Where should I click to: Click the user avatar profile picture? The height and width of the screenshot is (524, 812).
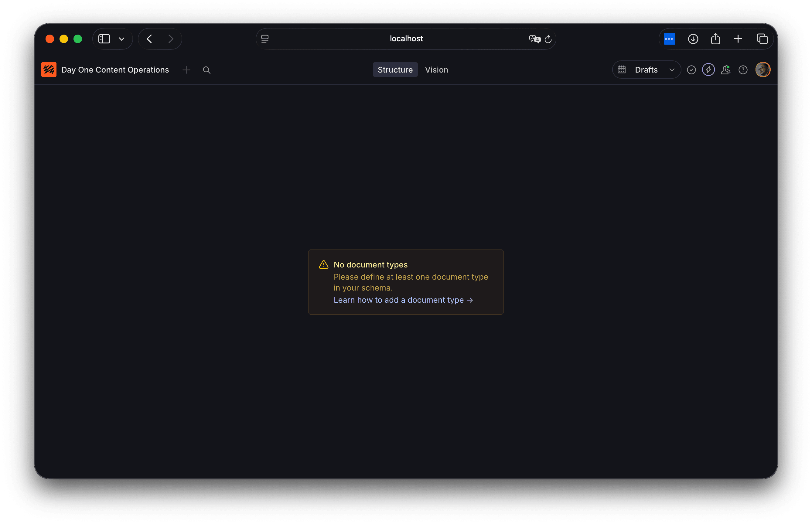(763, 70)
